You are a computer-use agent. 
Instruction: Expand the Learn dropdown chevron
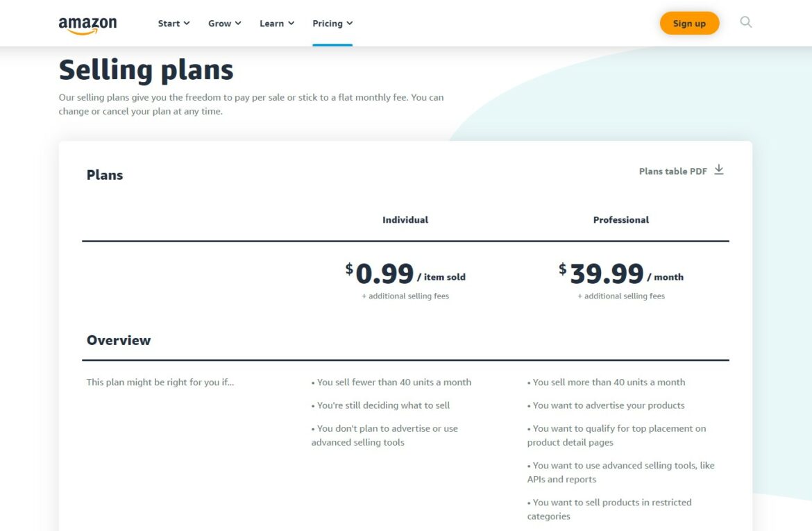(291, 24)
